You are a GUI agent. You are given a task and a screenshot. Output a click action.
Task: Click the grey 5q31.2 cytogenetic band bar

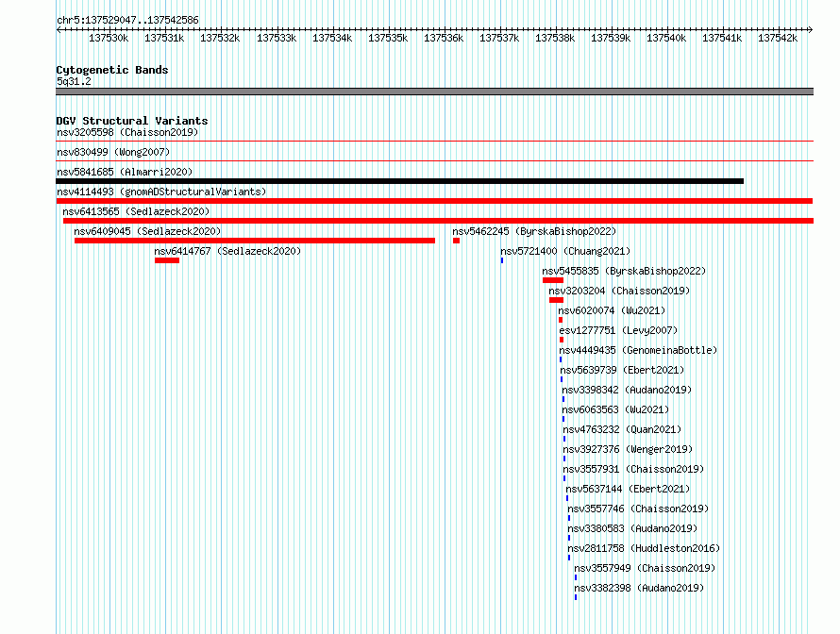tap(434, 92)
